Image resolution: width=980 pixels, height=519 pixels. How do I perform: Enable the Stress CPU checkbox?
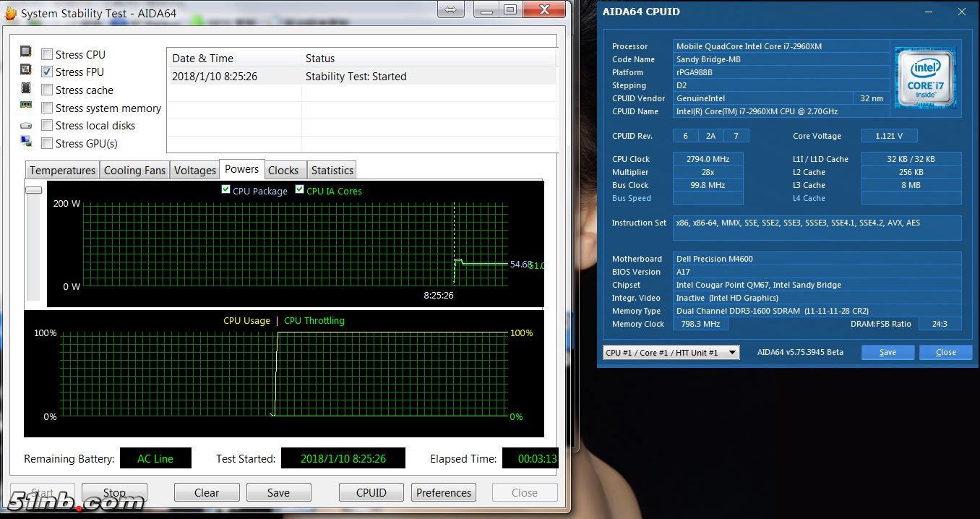point(47,54)
